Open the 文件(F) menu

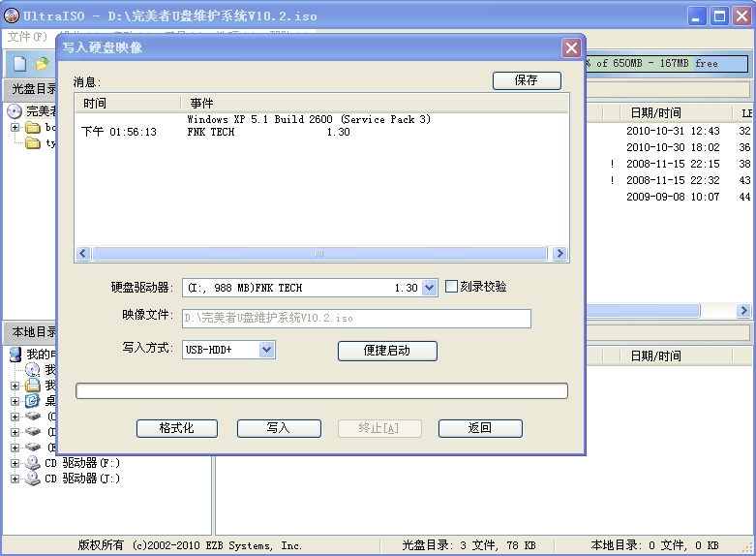(x=27, y=37)
